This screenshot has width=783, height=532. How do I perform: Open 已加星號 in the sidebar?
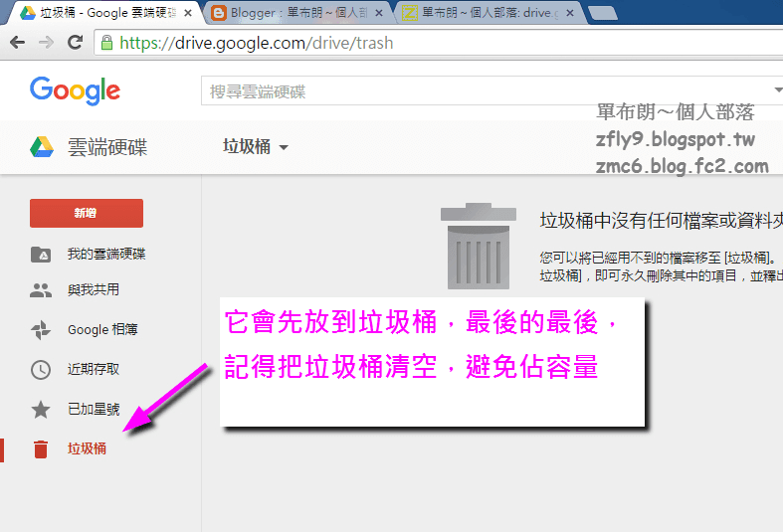[x=94, y=410]
